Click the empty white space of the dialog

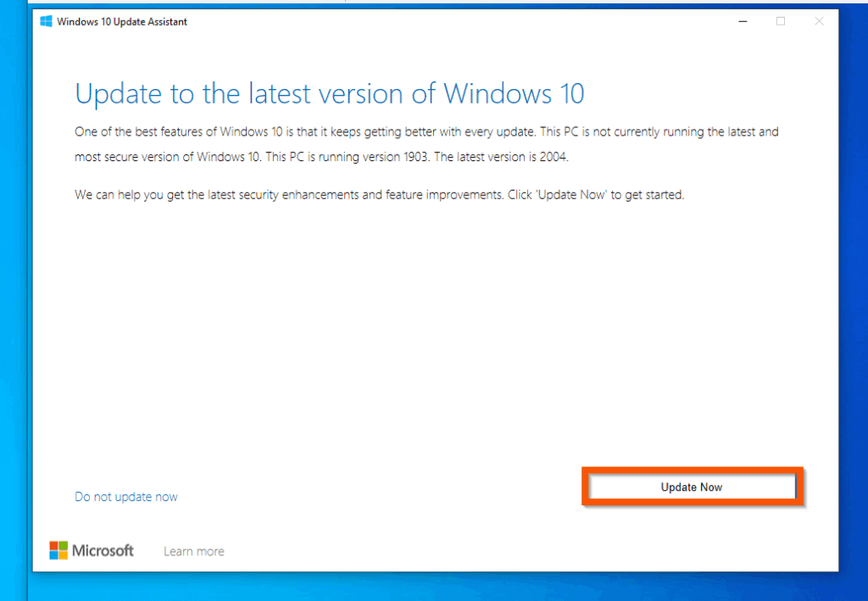point(424,339)
